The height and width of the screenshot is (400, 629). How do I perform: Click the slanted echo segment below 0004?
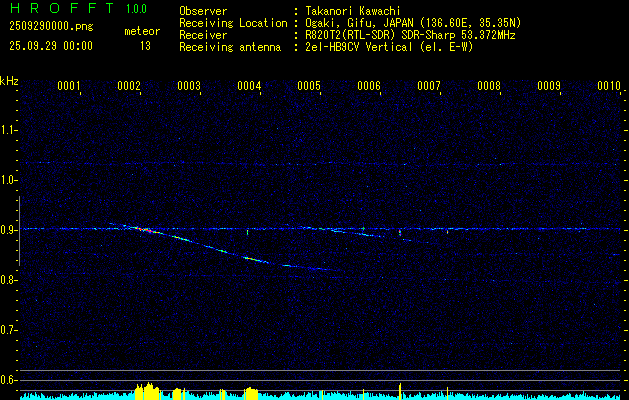point(256,260)
